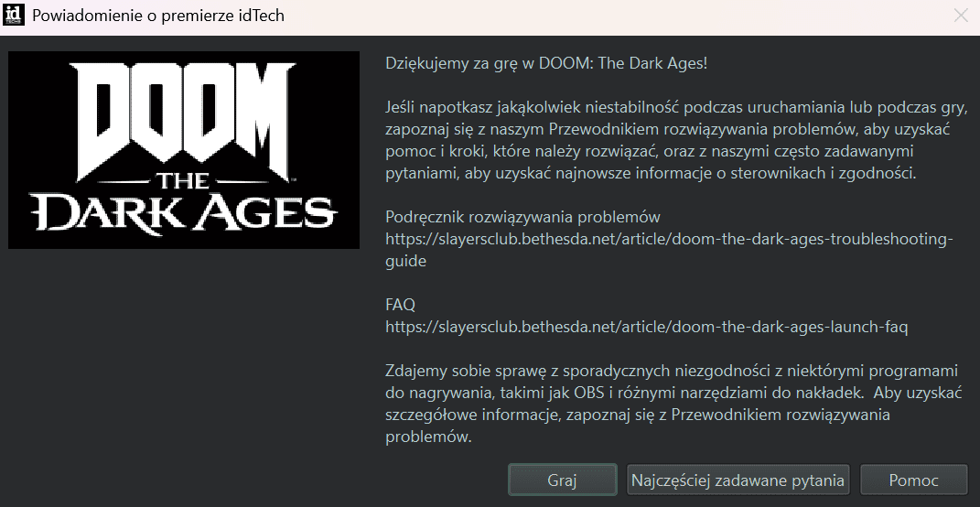This screenshot has width=980, height=507.
Task: Open Najczęściej zadawane pytania
Action: coord(738,480)
